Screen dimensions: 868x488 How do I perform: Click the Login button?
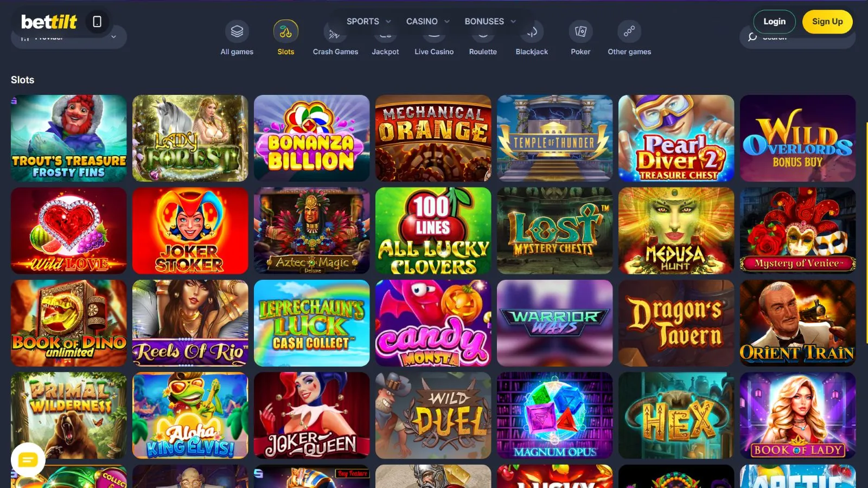(x=774, y=22)
